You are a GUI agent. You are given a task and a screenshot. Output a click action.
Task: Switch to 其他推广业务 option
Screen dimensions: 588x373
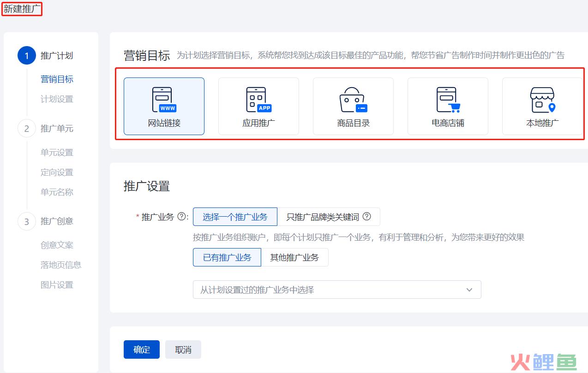294,257
